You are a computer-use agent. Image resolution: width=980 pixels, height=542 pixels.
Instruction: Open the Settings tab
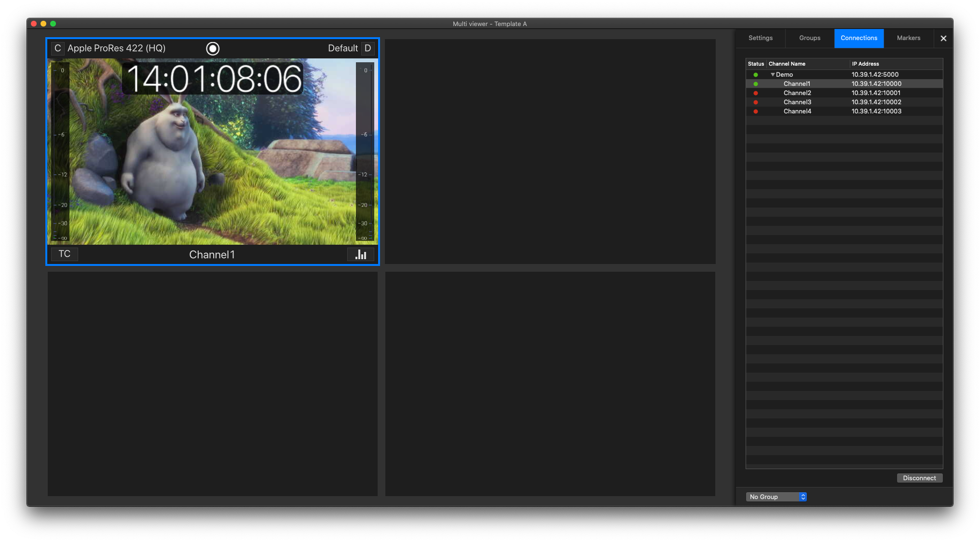coord(761,38)
